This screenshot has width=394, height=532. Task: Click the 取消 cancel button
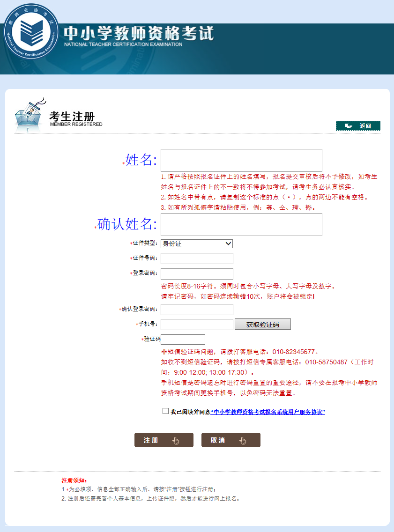pyautogui.click(x=231, y=440)
